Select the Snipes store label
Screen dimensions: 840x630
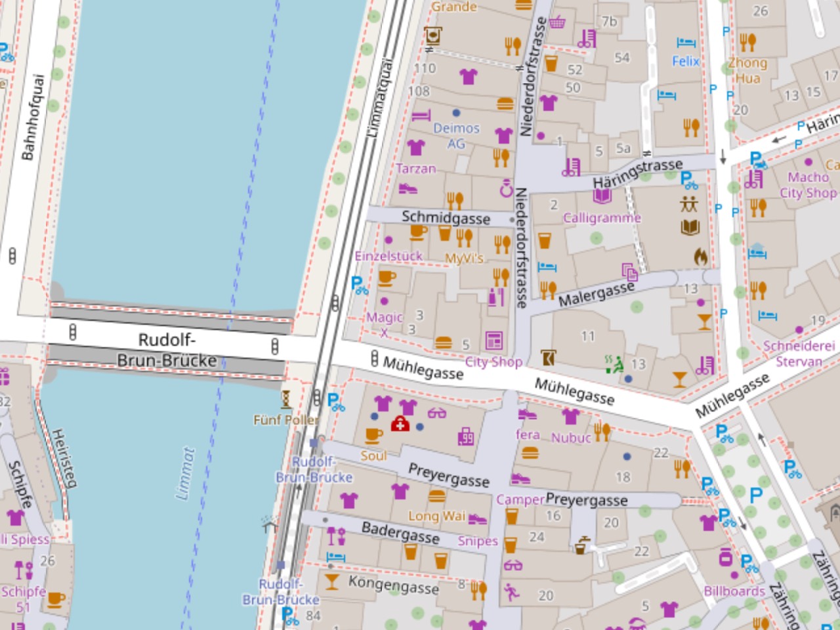click(478, 541)
